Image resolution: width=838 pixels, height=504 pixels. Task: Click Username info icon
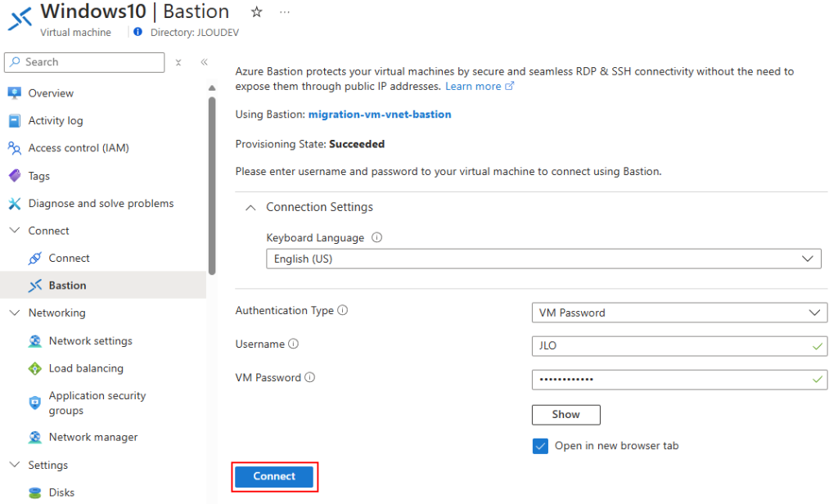[x=294, y=344]
